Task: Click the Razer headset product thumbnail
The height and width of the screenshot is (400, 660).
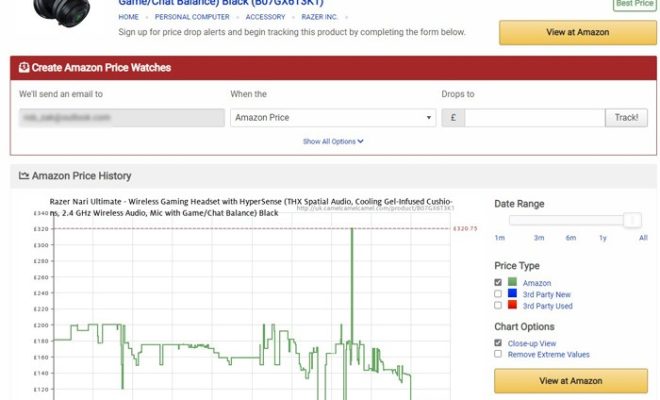Action: coord(62,13)
